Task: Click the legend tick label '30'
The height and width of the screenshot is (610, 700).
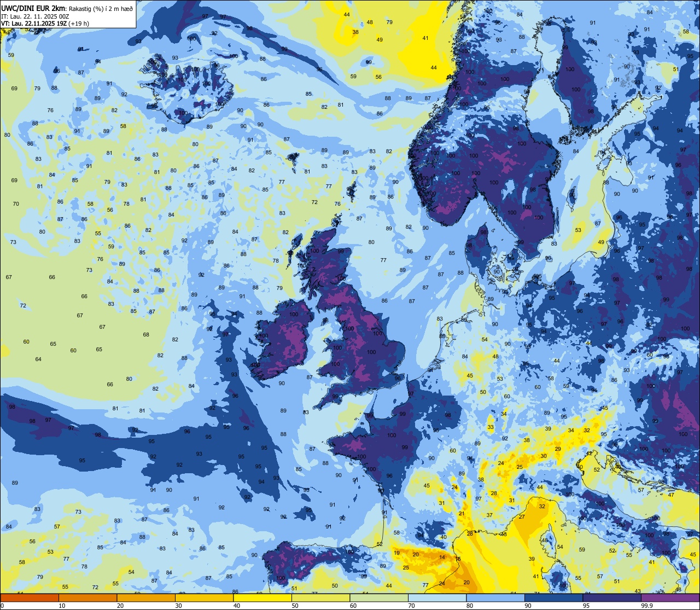Action: click(x=178, y=606)
